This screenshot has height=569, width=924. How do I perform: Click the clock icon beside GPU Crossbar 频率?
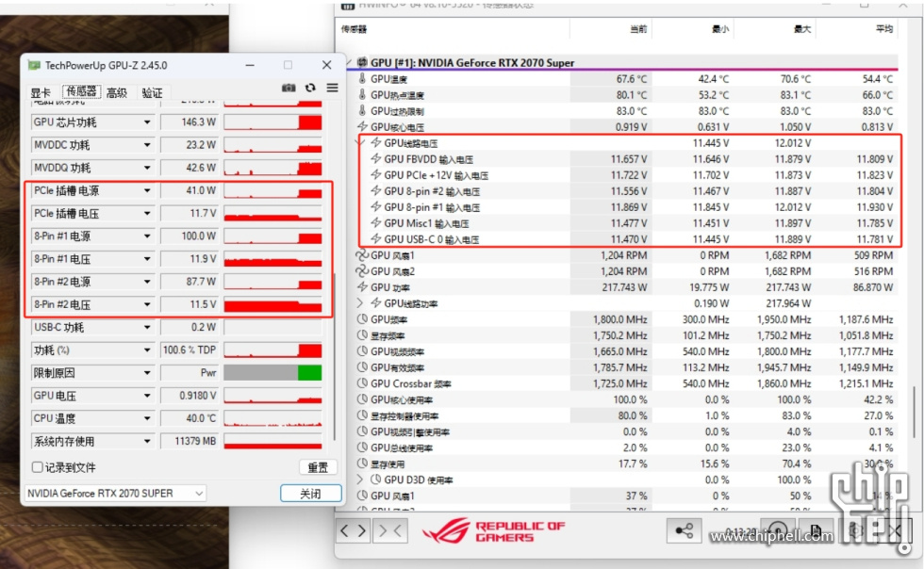[362, 383]
